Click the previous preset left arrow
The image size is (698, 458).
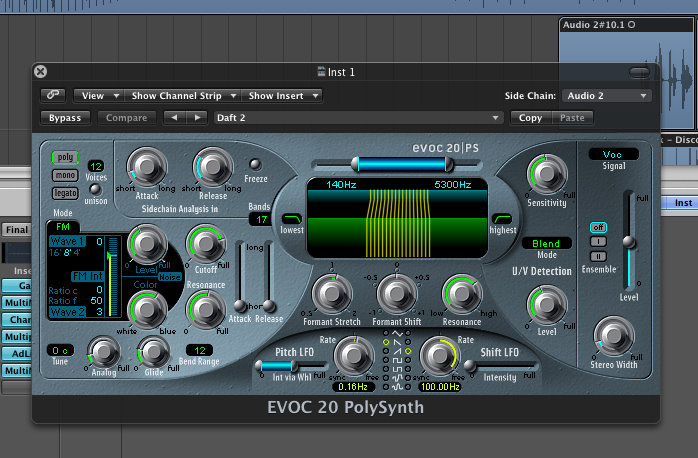click(174, 118)
